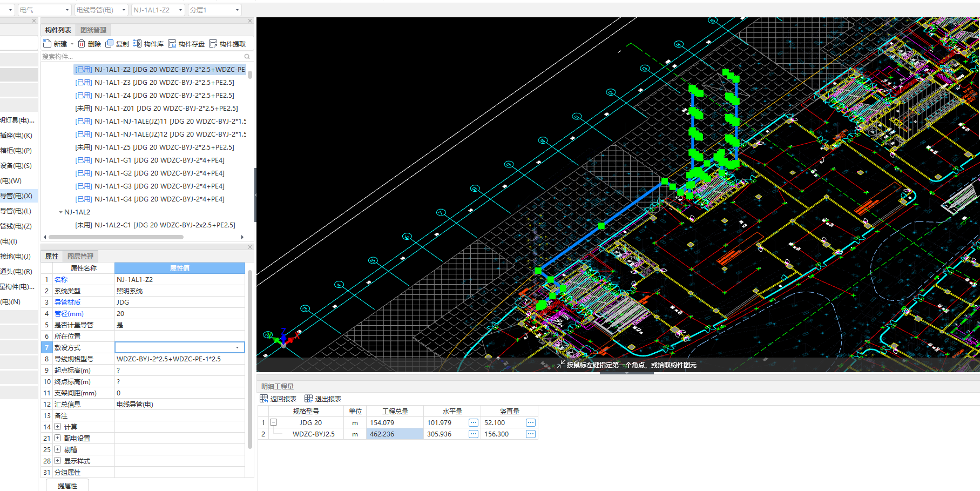Image resolution: width=980 pixels, height=491 pixels.
Task: Expand the 显示样式 property group
Action: (57, 461)
